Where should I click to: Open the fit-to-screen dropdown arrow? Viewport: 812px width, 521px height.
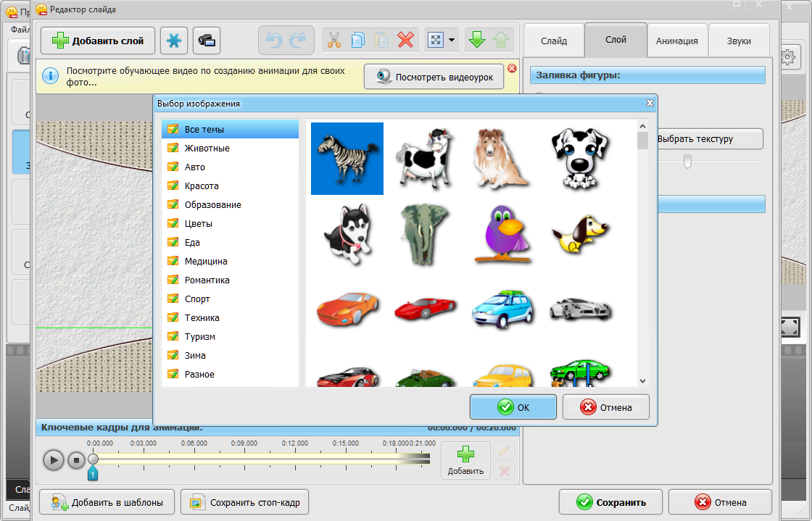point(452,41)
